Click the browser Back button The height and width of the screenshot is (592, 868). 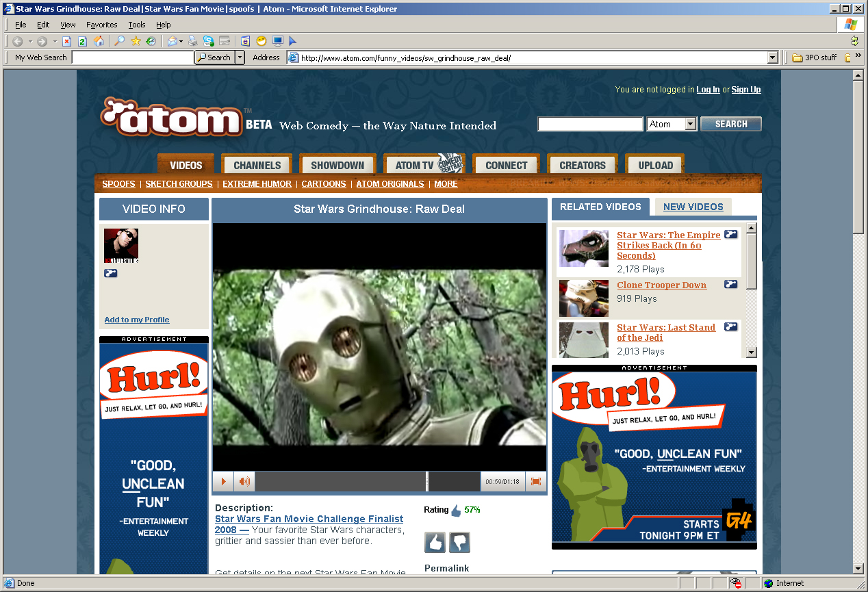(18, 41)
